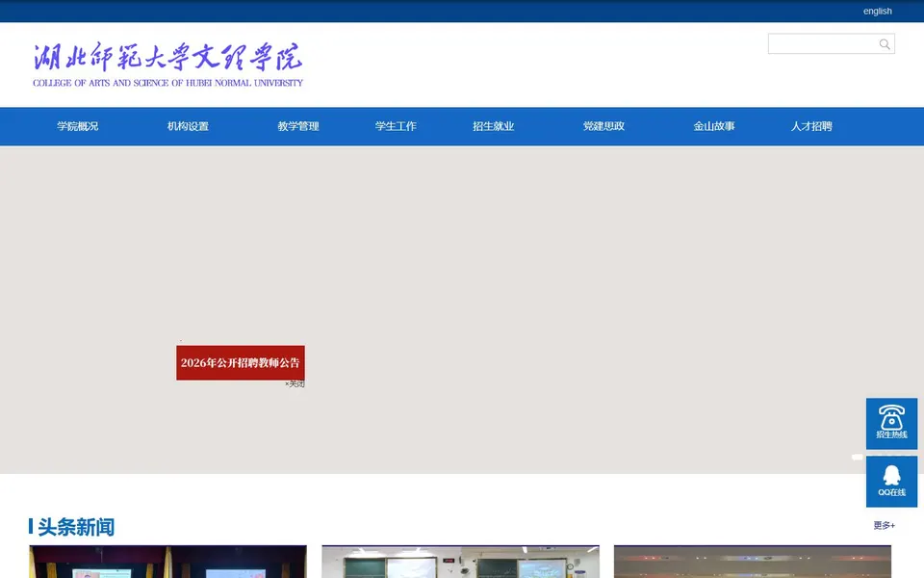The height and width of the screenshot is (578, 924).
Task: Open the 党建思政 menu
Action: pyautogui.click(x=603, y=126)
